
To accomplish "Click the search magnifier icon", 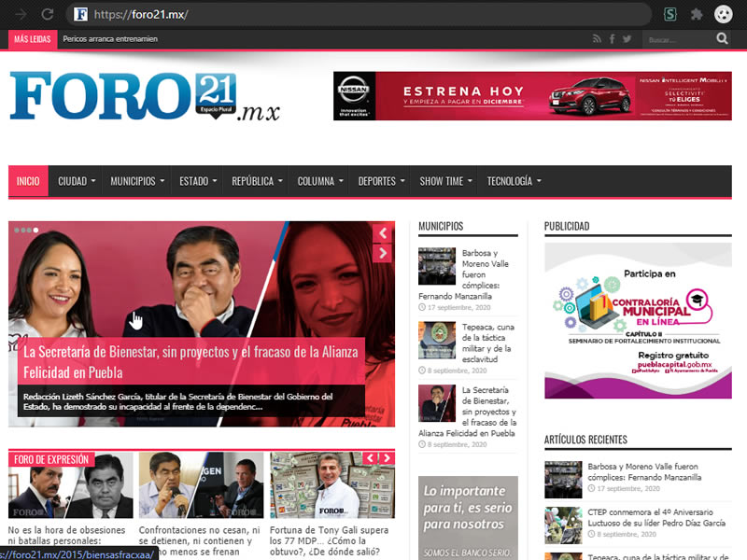I will (722, 38).
